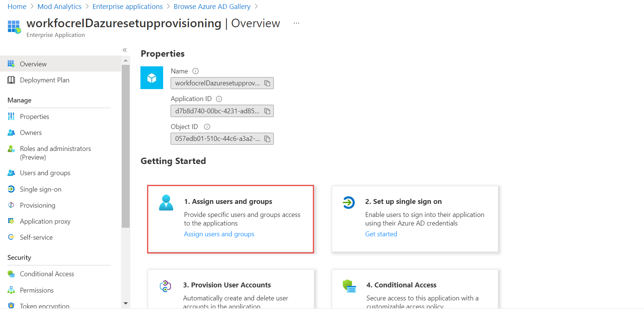The image size is (644, 309).
Task: Click the Conditional Access shield icon in sidebar
Action: [x=11, y=274]
